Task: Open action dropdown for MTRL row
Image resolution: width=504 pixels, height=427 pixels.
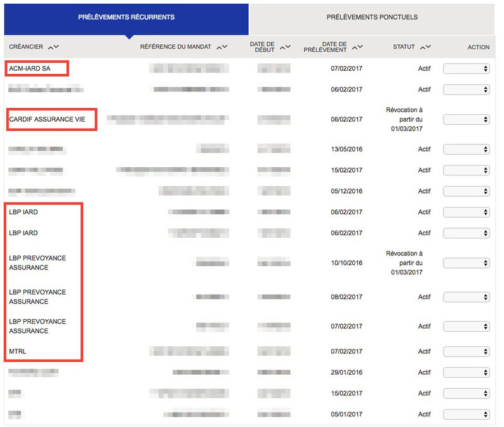Action: click(x=466, y=351)
